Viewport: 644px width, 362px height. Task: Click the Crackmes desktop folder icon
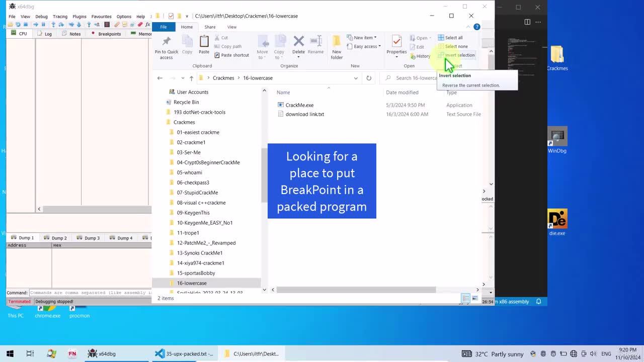(x=557, y=58)
